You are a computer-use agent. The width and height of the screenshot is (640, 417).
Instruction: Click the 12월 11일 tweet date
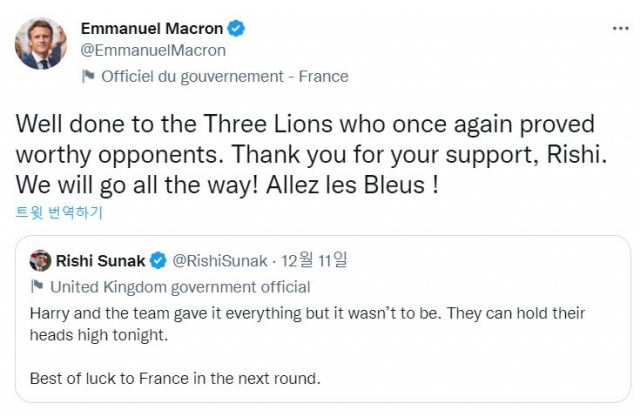coord(314,260)
